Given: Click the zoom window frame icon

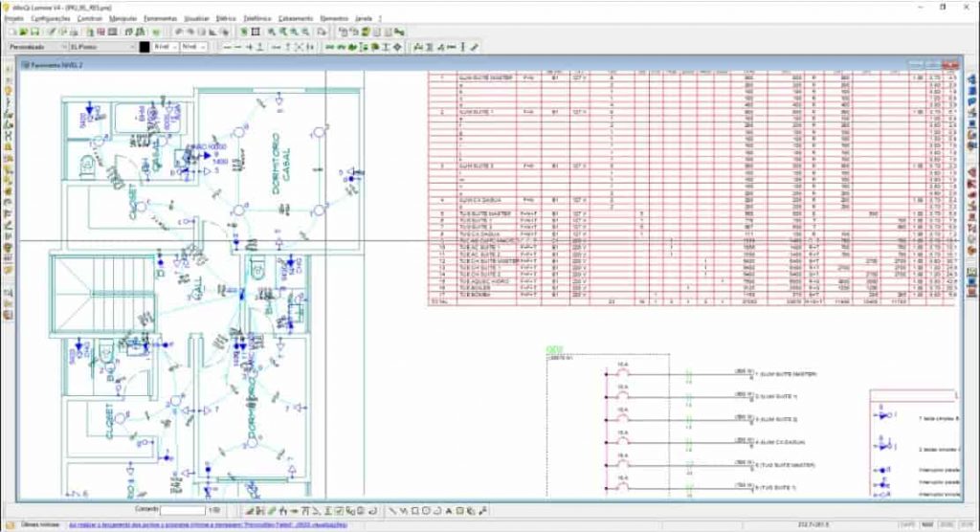Looking at the screenshot, I should (256, 32).
